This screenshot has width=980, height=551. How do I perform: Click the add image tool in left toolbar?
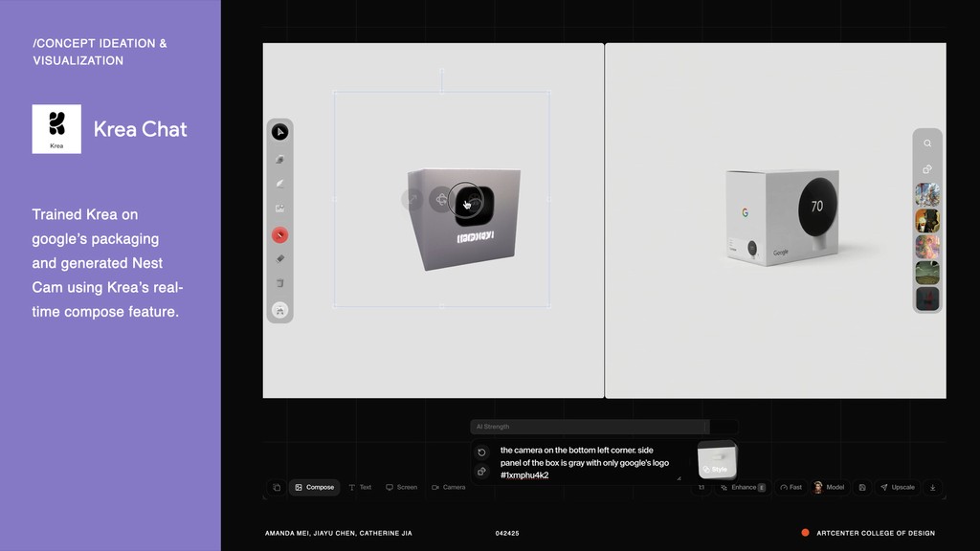click(x=280, y=209)
